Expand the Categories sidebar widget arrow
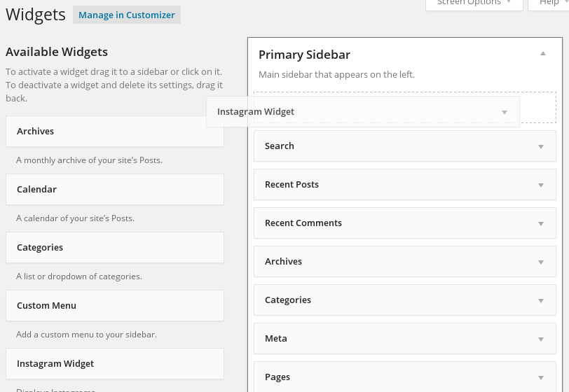The height and width of the screenshot is (392, 569). coord(541,300)
